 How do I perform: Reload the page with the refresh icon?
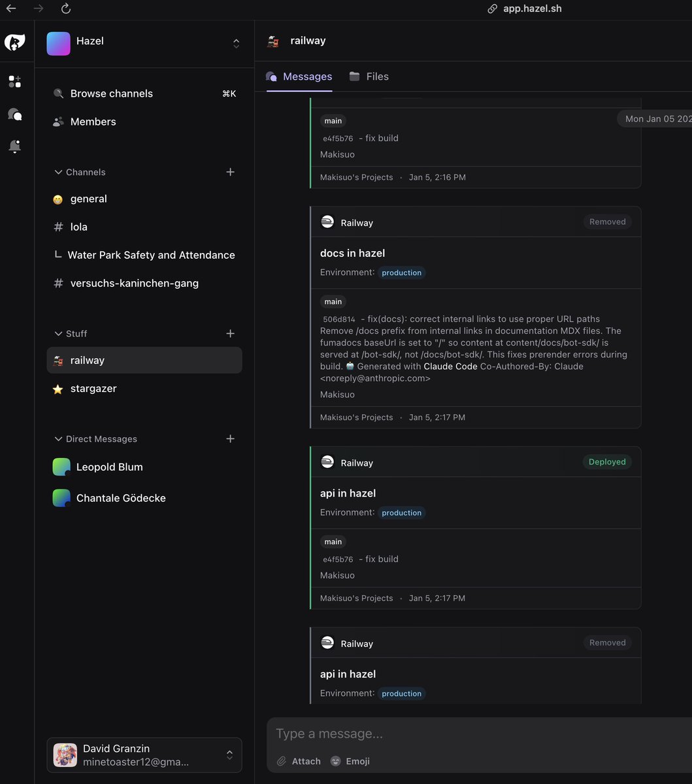click(x=65, y=8)
